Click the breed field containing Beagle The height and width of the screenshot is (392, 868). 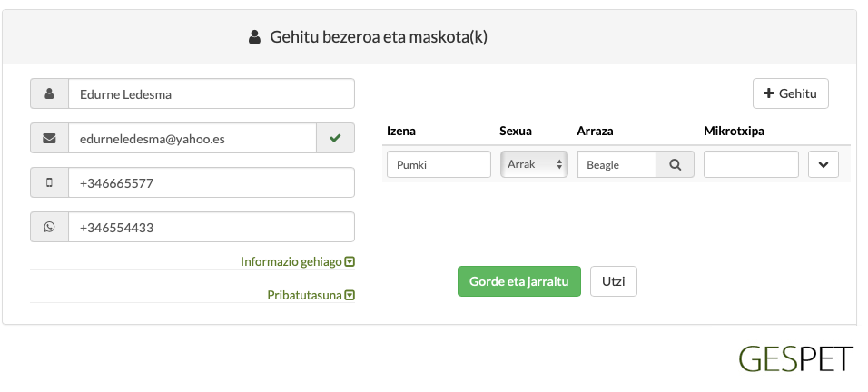[616, 164]
